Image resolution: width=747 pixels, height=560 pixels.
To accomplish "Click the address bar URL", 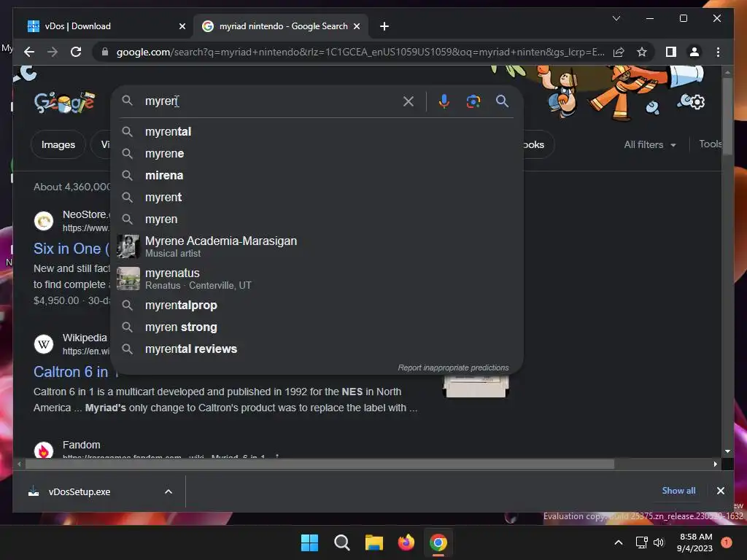I will (x=360, y=52).
